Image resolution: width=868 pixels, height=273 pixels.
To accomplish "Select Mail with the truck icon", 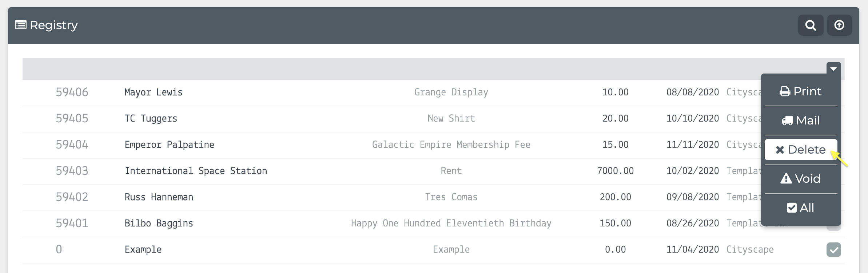I will tap(801, 120).
